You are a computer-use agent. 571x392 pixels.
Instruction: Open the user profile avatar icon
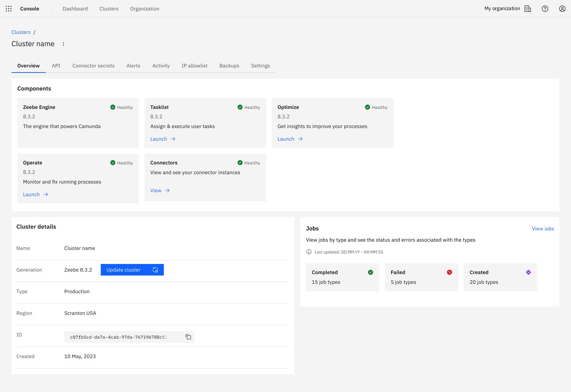[562, 9]
